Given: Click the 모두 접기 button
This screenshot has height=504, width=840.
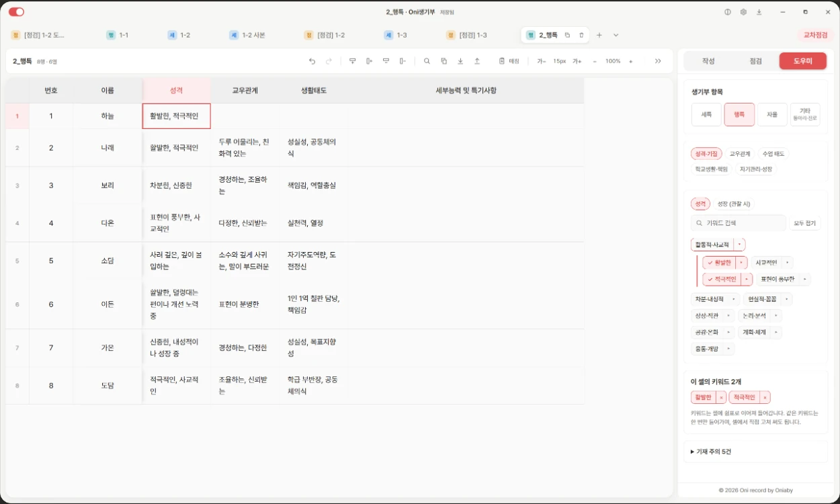Looking at the screenshot, I should 804,223.
